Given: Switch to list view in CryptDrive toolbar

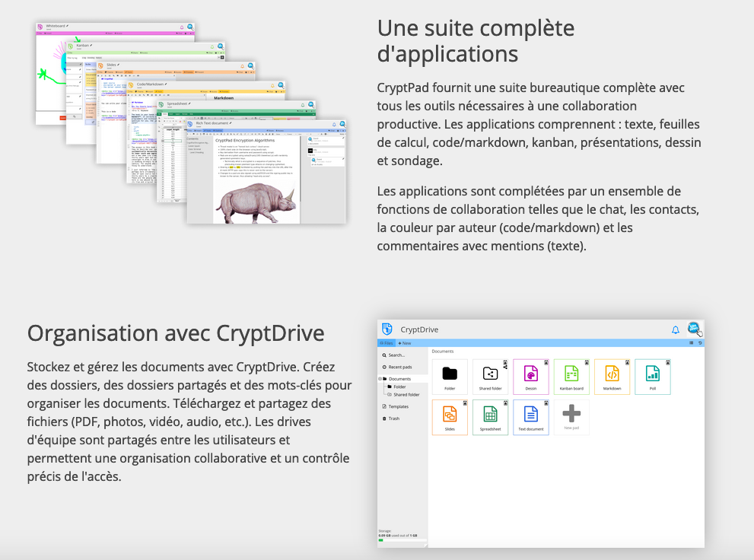Looking at the screenshot, I should coord(692,343).
